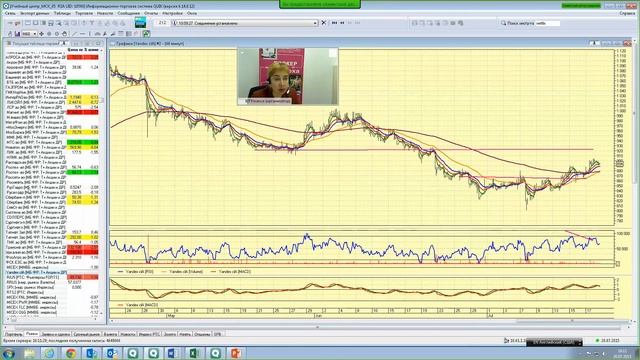This screenshot has height=360, width=640.
Task: Switch to the Индекс РТС tab
Action: (x=149, y=334)
